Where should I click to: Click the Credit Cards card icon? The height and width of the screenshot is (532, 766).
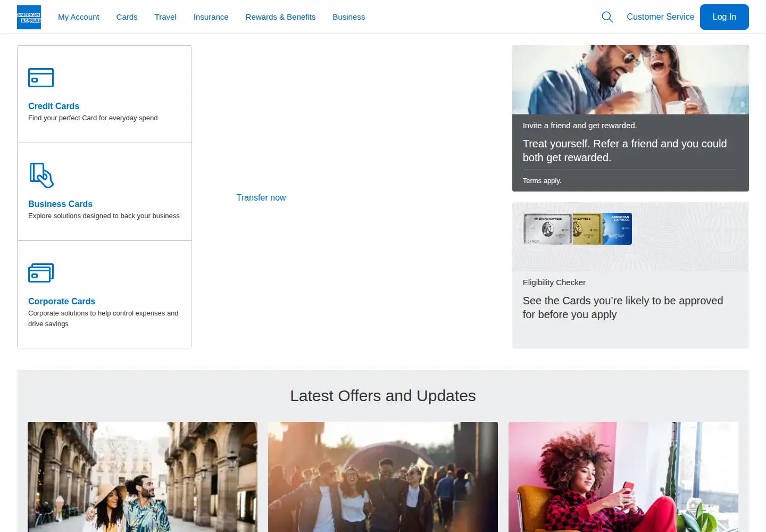[41, 78]
